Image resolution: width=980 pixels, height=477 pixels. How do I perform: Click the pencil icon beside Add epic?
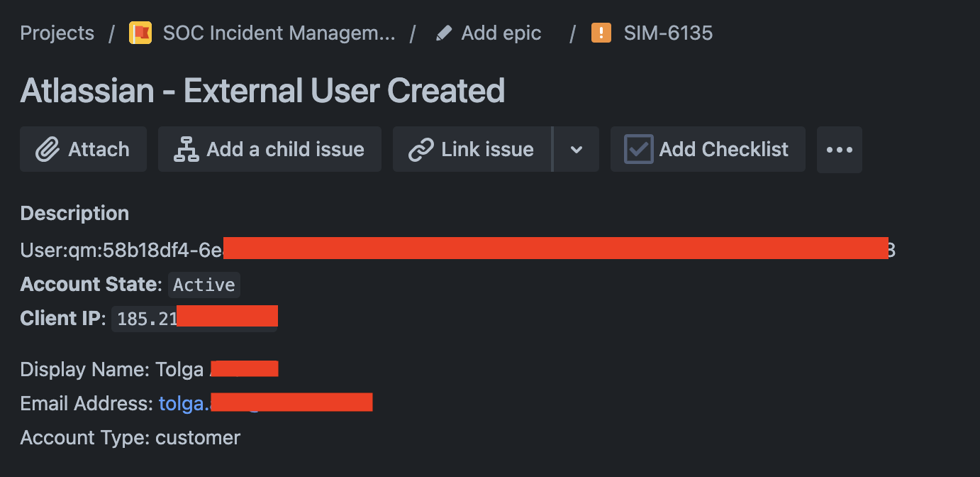[444, 33]
